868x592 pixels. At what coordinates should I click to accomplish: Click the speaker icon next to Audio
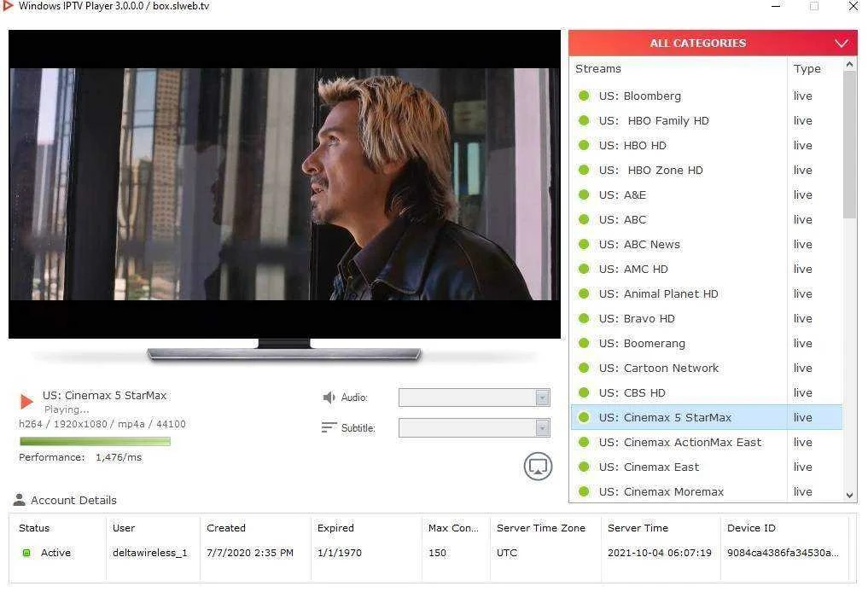pyautogui.click(x=329, y=398)
